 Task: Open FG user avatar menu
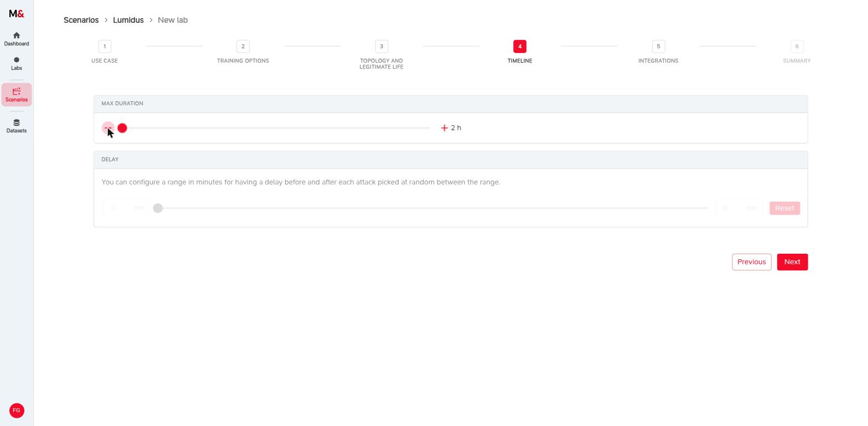17,410
